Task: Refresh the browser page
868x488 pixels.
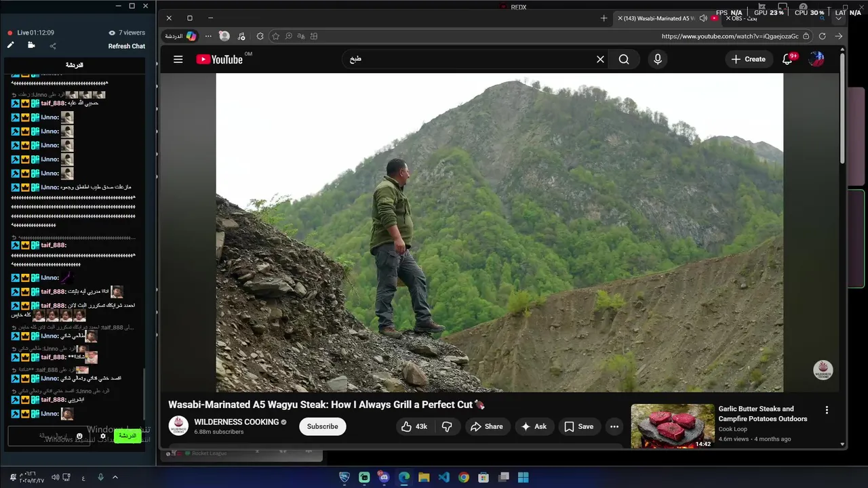Action: tap(823, 36)
